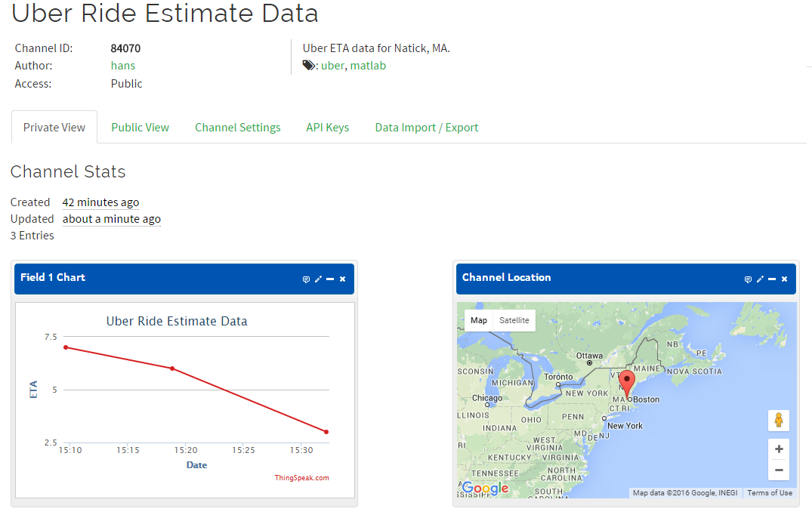Switch to the Public View tab
The image size is (812, 515).
tap(140, 128)
